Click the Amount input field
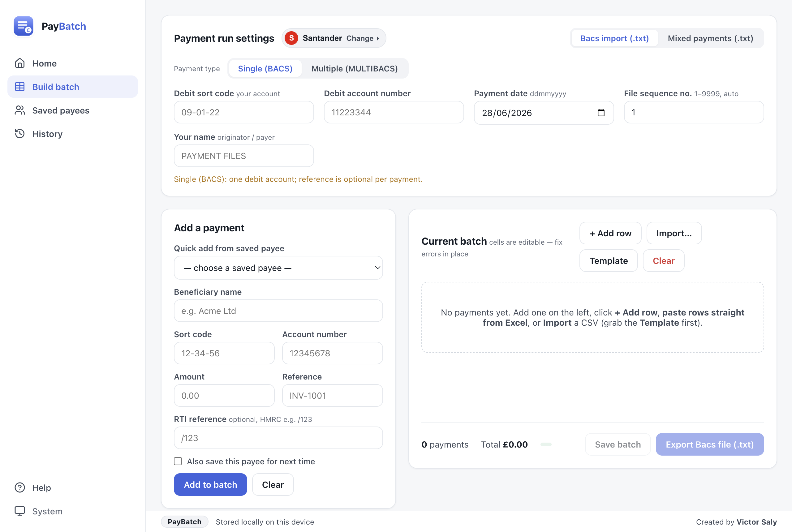Image resolution: width=792 pixels, height=532 pixels. point(224,395)
